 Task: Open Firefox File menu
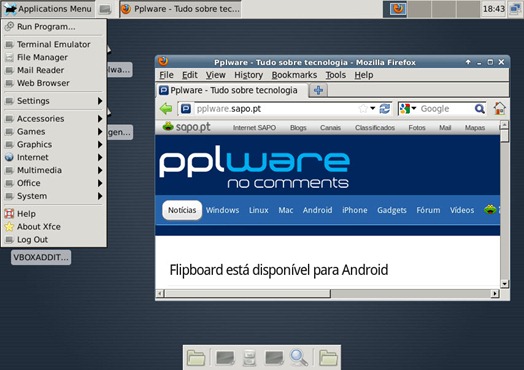point(166,75)
